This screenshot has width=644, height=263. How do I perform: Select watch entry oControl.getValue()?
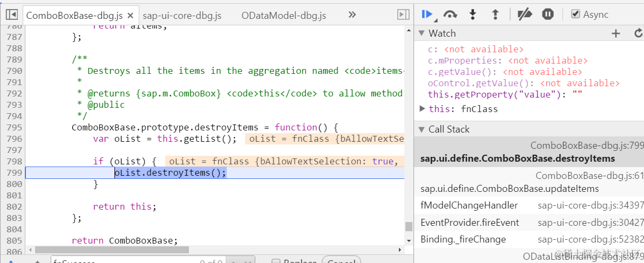524,84
